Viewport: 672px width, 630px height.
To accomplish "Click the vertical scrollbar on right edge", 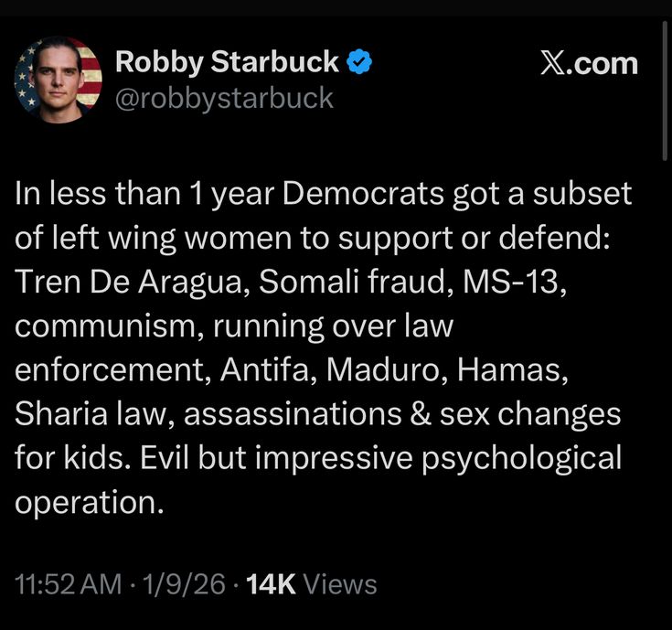I will tap(665, 91).
